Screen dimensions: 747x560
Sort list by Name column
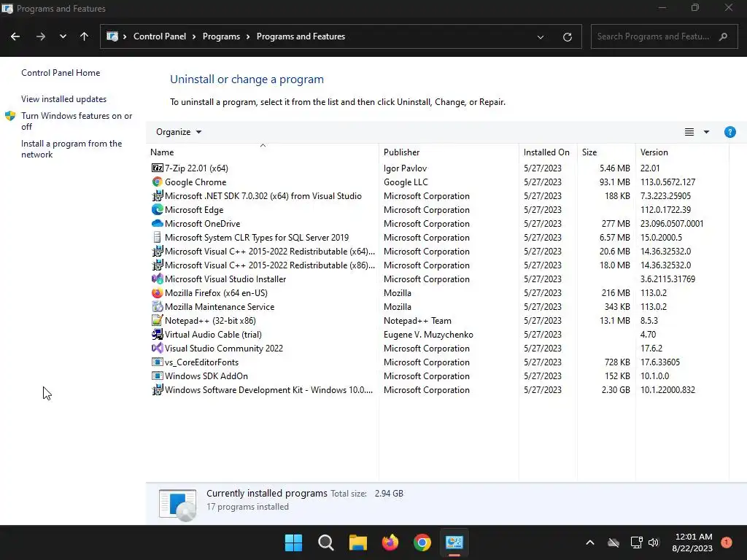point(262,152)
